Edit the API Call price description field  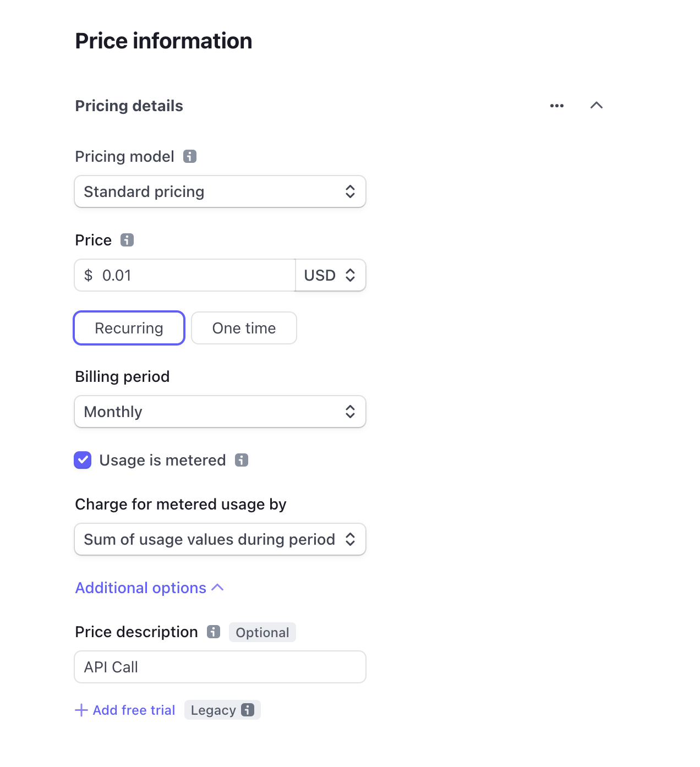tap(220, 667)
